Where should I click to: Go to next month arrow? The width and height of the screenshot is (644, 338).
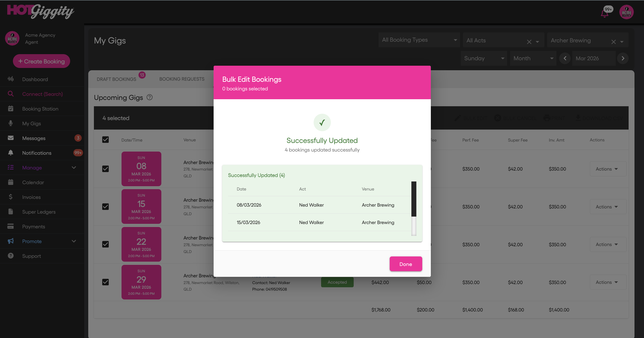click(623, 58)
